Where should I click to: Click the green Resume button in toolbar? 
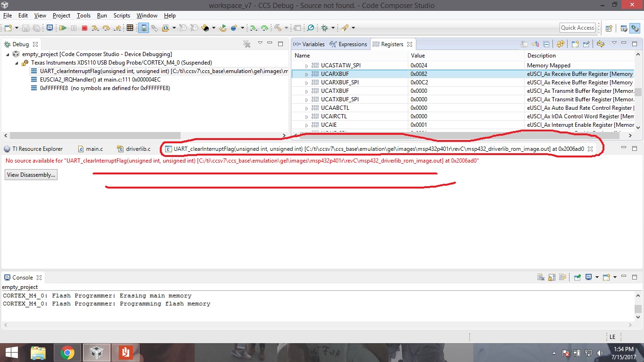coord(63,28)
